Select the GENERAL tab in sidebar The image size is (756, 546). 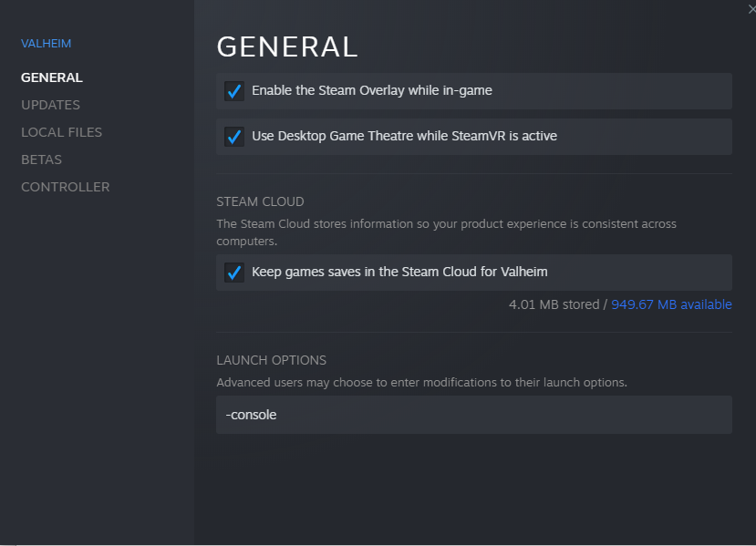click(x=51, y=77)
